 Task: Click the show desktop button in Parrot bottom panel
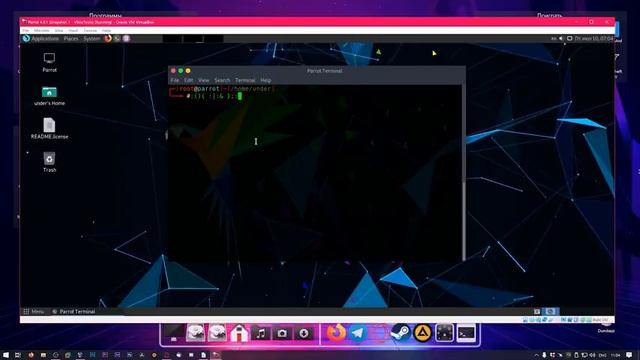click(537, 311)
